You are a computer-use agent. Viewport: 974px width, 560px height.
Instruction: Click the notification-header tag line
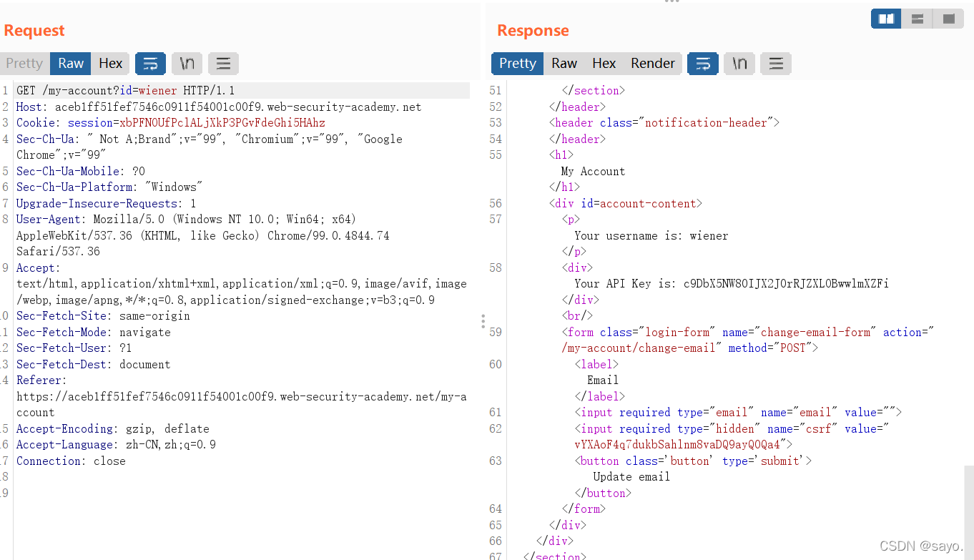pos(664,123)
